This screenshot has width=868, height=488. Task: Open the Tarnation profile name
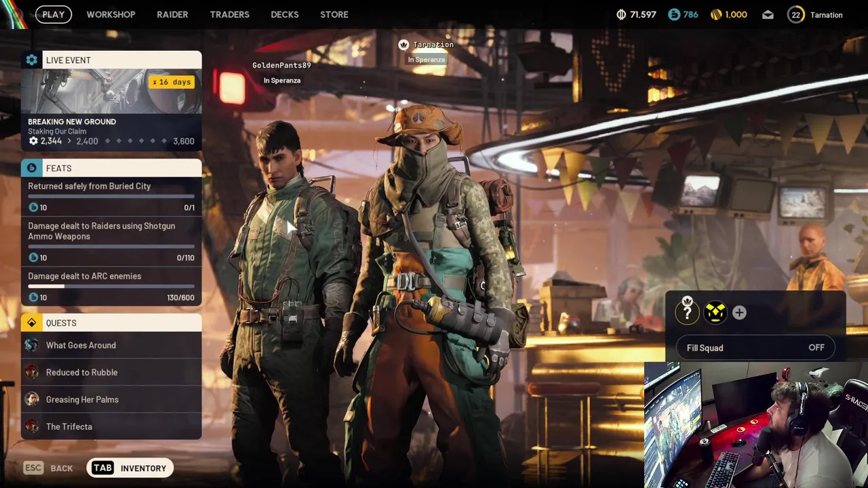[826, 15]
